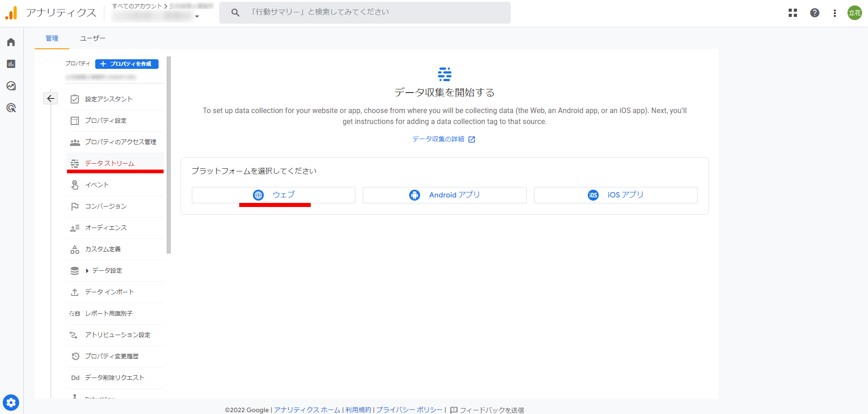The width and height of the screenshot is (868, 414).
Task: Open the Home icon in left rail
Action: [x=11, y=42]
